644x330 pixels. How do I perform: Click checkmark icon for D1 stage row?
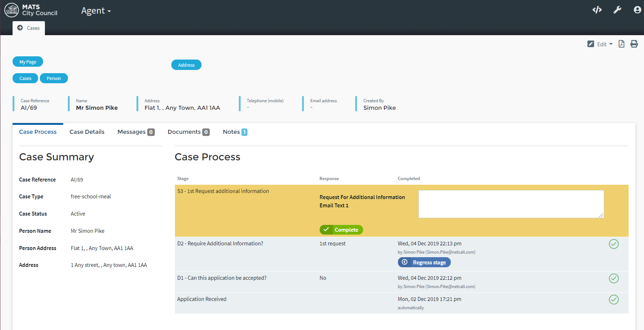pyautogui.click(x=613, y=278)
